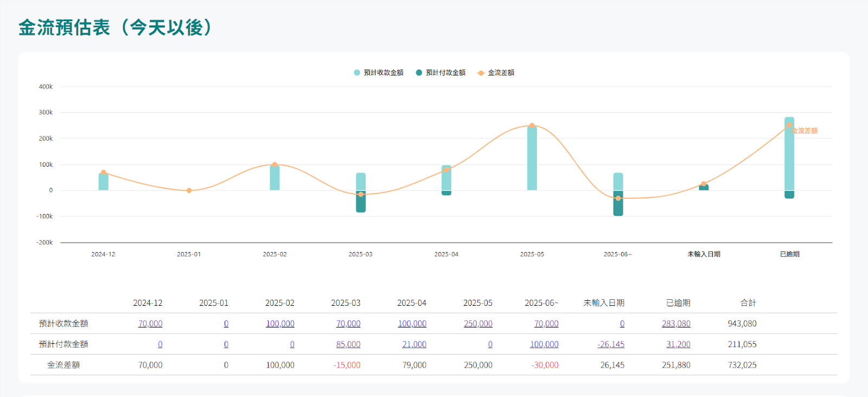This screenshot has width=868, height=397.
Task: Open 250,000 receivable link for 2025-05
Action: 478,324
